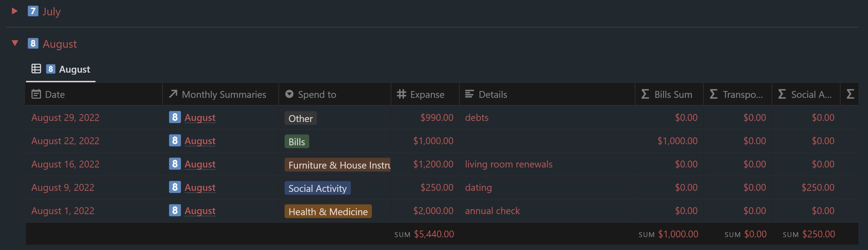Select the Social Activity tag
The width and height of the screenshot is (868, 250).
point(317,188)
